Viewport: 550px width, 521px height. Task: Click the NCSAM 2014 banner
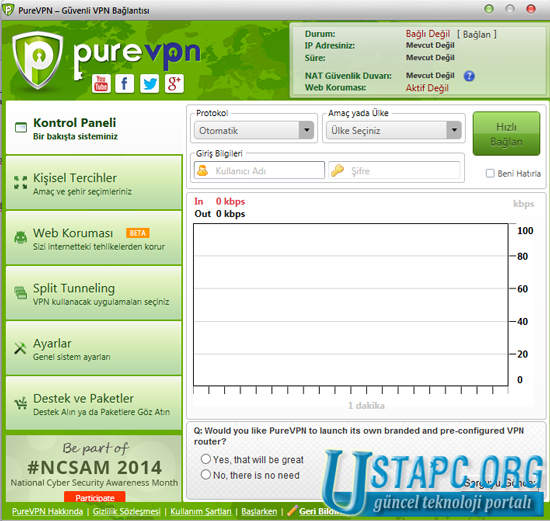94,468
